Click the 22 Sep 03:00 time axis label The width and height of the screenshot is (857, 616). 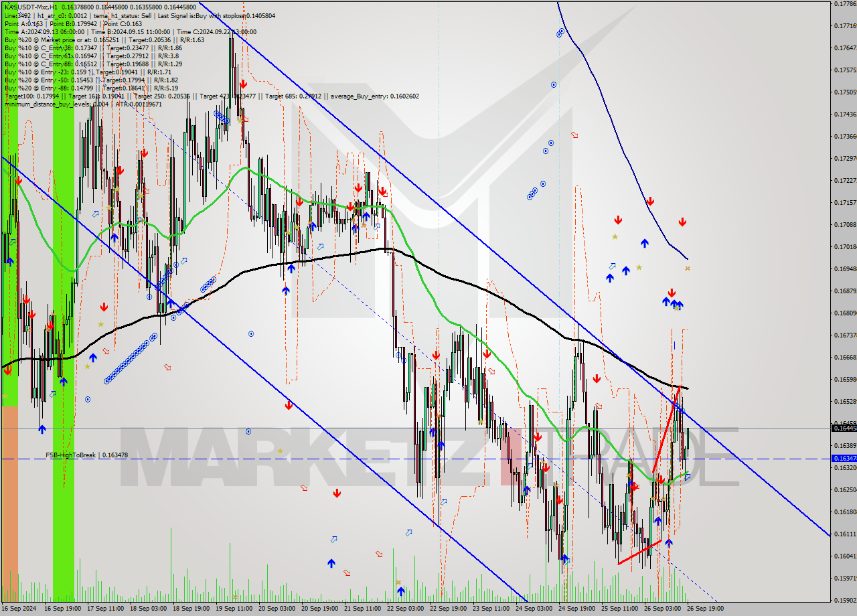point(405,609)
